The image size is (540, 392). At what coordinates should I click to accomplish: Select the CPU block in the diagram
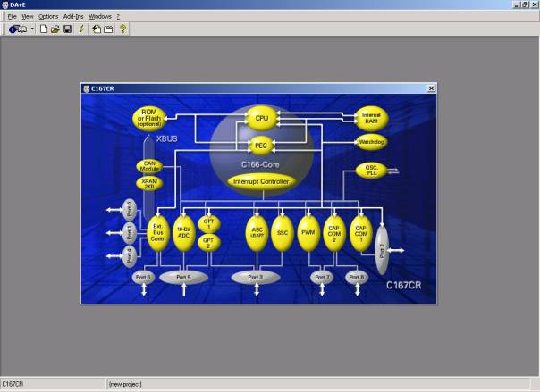click(x=262, y=118)
